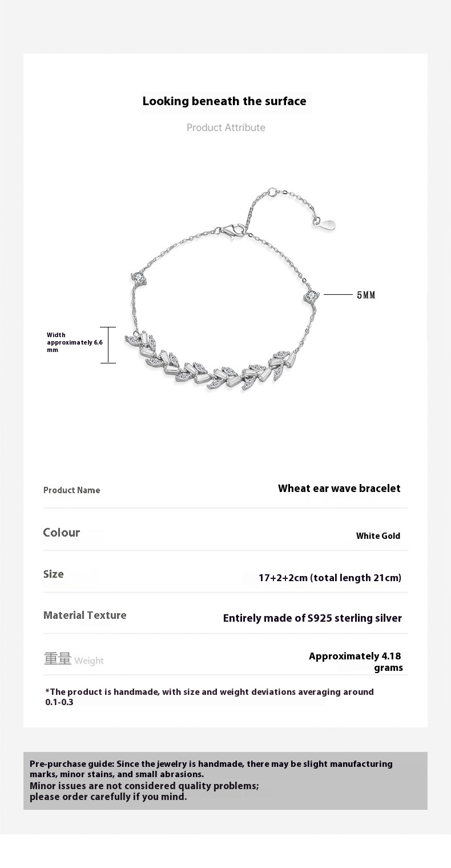Click the Colour row label
Viewport: 451px width, 868px height.
click(x=62, y=533)
